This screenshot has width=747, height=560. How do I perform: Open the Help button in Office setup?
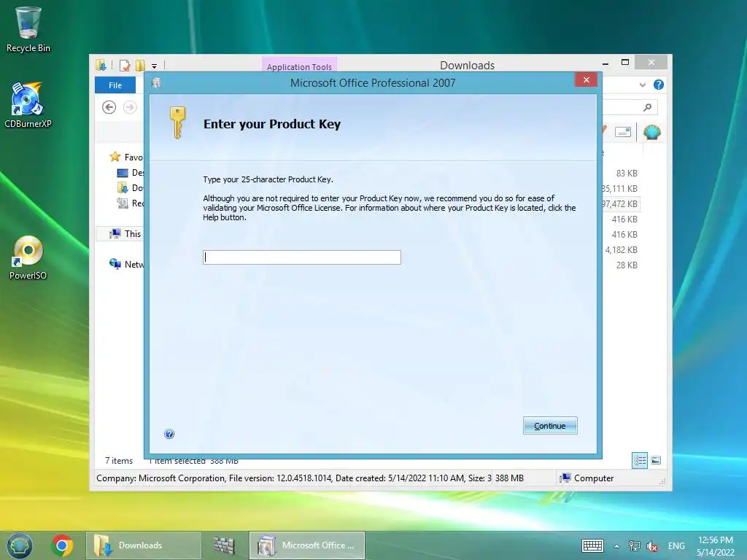[x=169, y=434]
